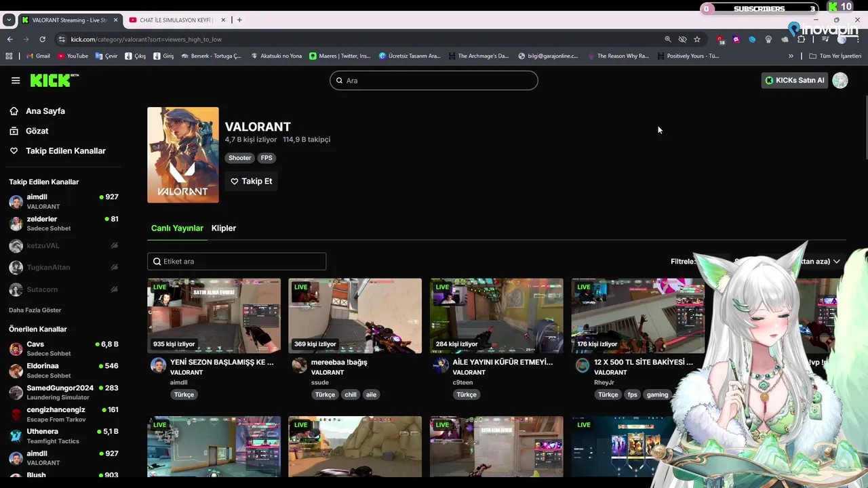Switch to the Canlı Yayınlar tab
Screen dimensions: 868x488
tap(177, 228)
